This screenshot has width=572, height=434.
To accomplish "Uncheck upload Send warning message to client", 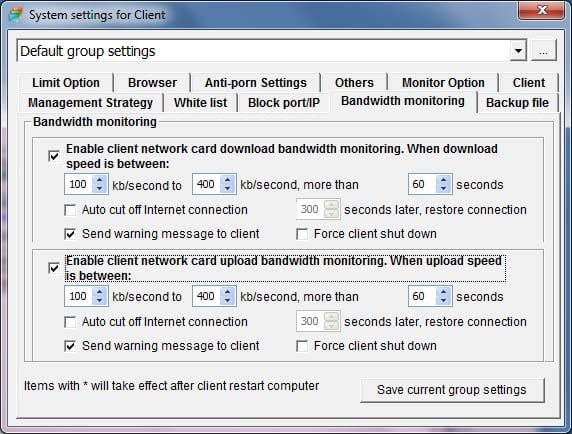I will 70,346.
